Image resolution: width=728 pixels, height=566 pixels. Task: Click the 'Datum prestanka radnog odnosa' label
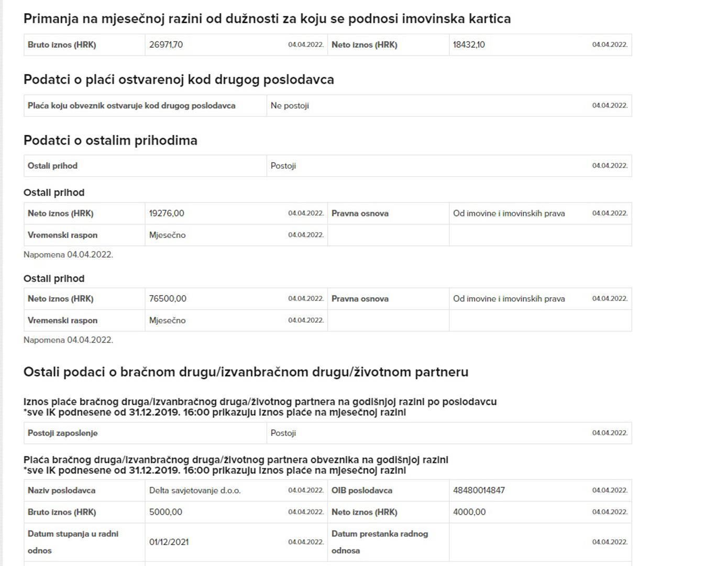(380, 542)
